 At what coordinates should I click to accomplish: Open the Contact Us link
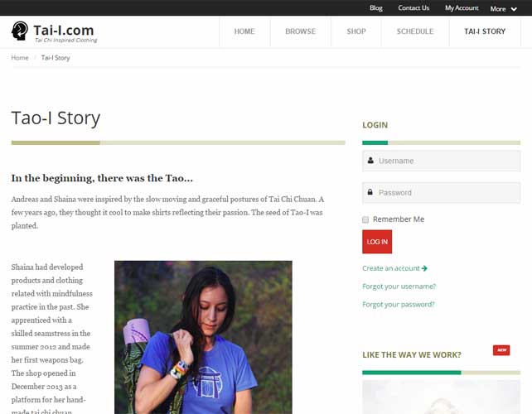[x=414, y=7]
